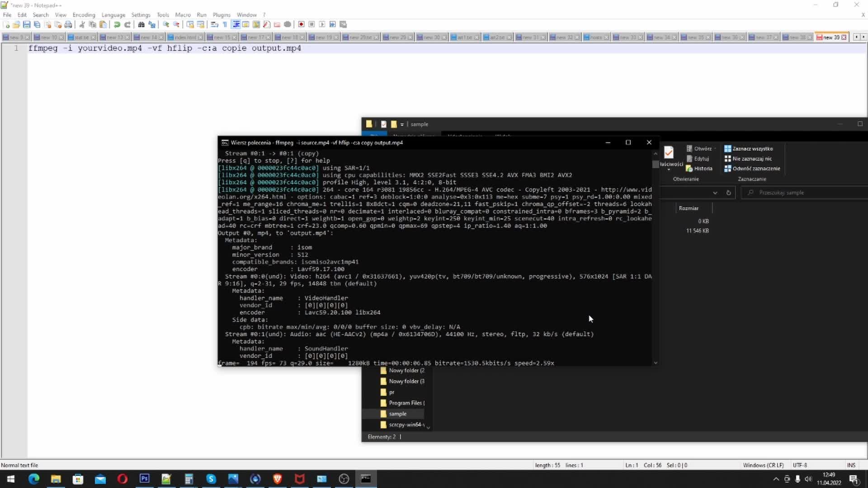Click the Run macro multiple times icon
The image size is (868, 488).
(332, 24)
